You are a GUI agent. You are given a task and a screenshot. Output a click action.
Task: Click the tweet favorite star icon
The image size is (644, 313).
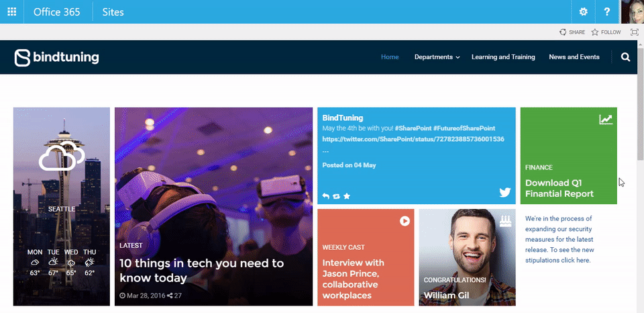[347, 196]
